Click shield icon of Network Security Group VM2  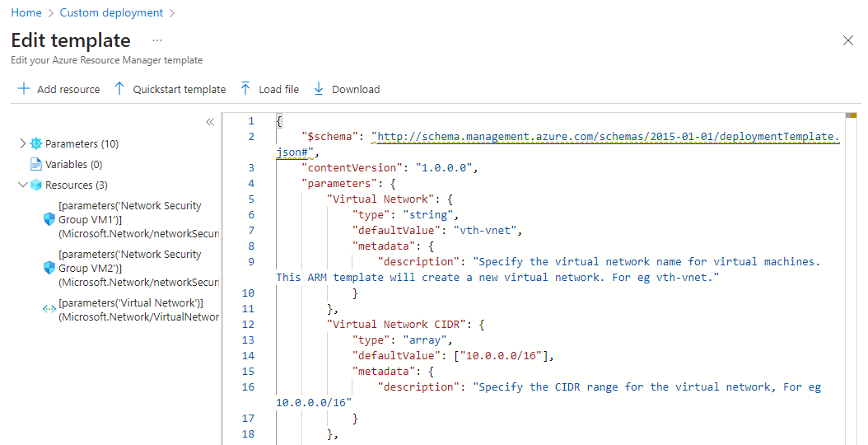click(x=49, y=268)
